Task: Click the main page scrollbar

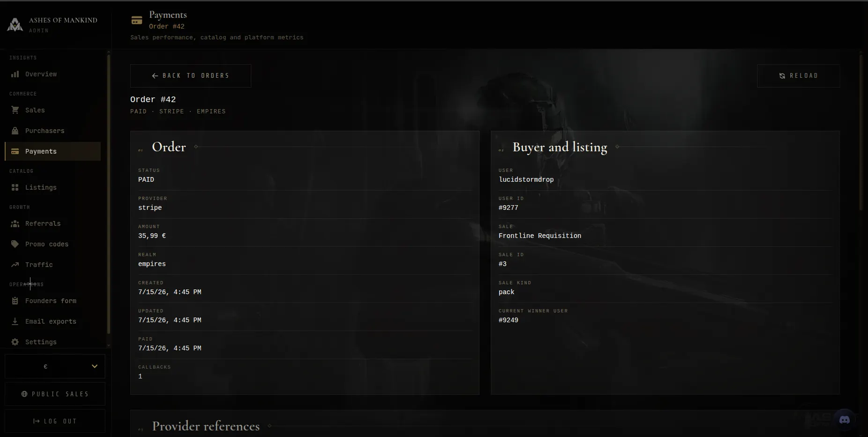Action: (x=861, y=133)
